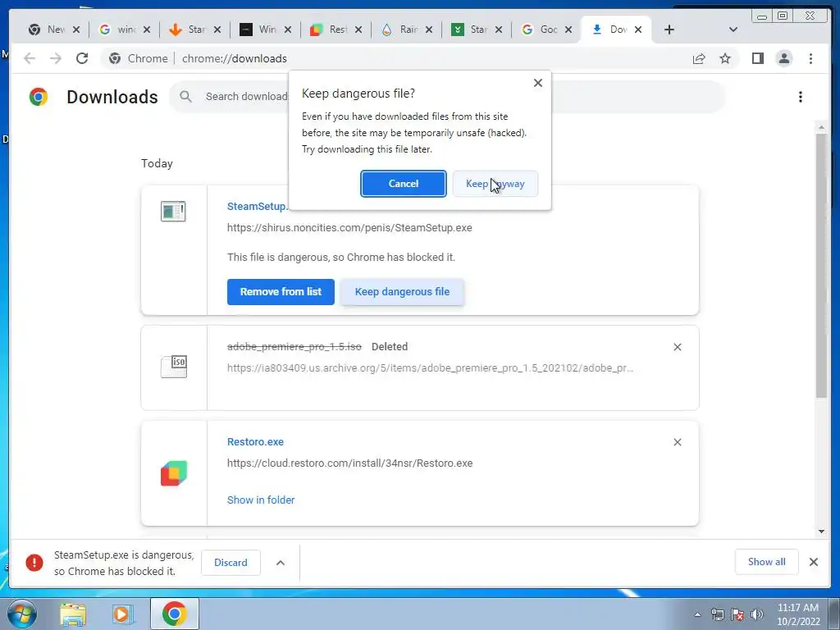This screenshot has height=630, width=840.
Task: Reload the downloads page
Action: (x=82, y=58)
